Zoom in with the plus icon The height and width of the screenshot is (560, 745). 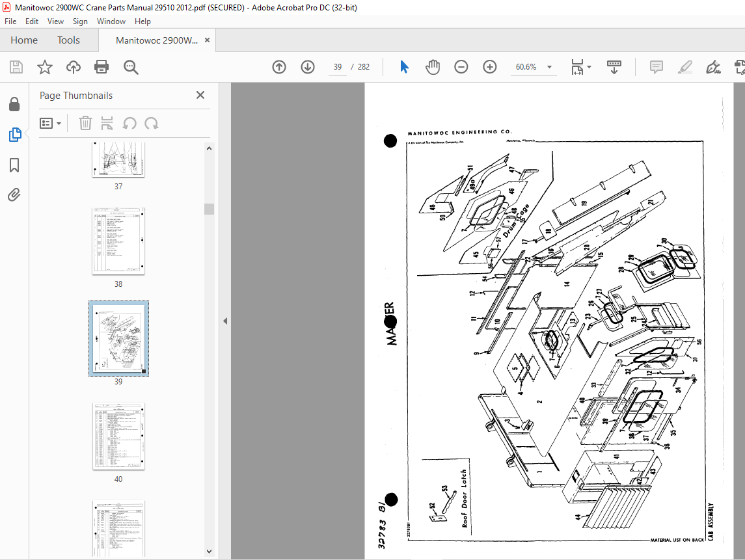489,67
